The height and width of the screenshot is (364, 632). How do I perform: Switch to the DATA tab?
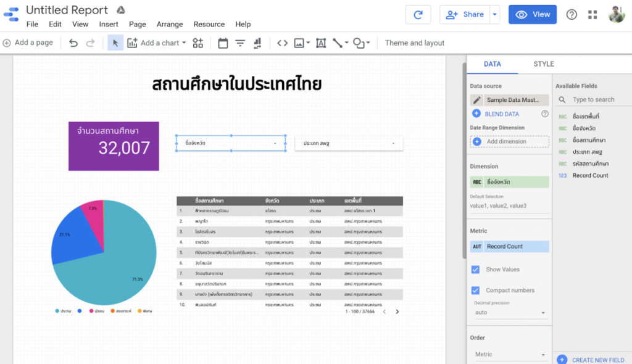click(x=492, y=64)
